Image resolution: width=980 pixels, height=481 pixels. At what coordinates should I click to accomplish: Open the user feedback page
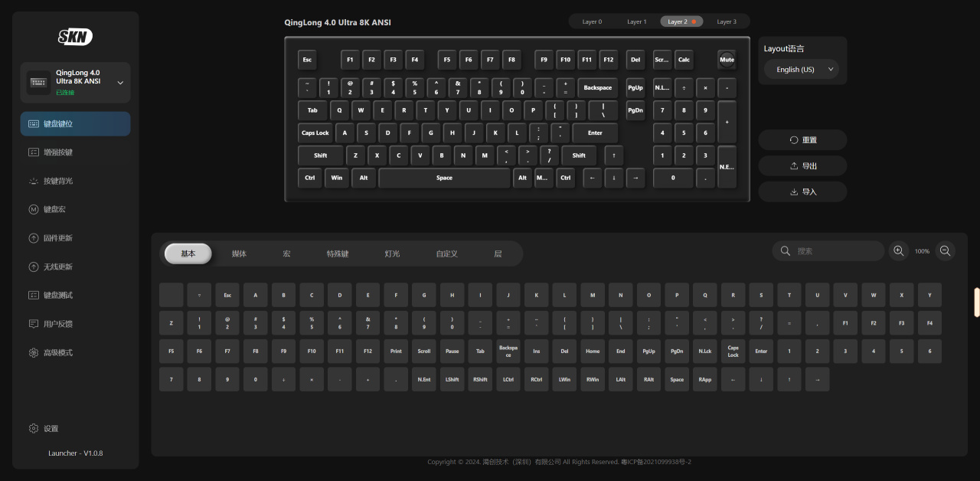coord(75,324)
